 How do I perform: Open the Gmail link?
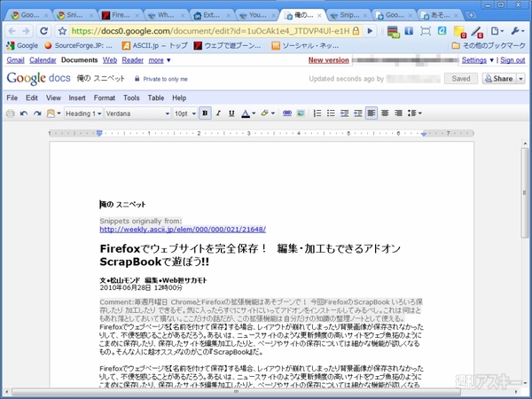coord(15,60)
